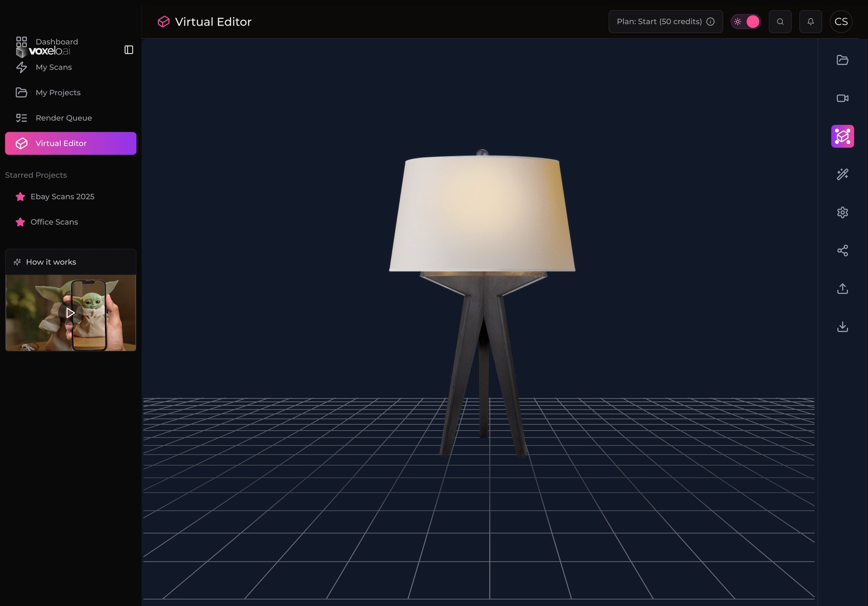The height and width of the screenshot is (606, 868).
Task: Click the download icon
Action: point(842,326)
